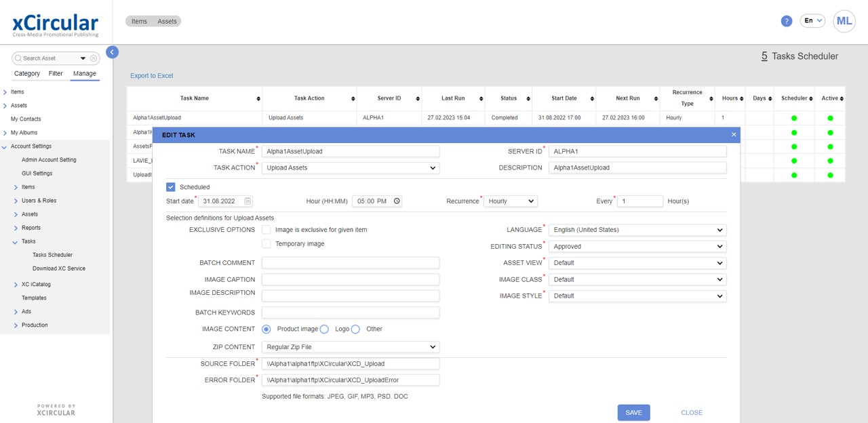868x423 pixels.
Task: Sort the table by the Task Name column
Action: [x=258, y=99]
